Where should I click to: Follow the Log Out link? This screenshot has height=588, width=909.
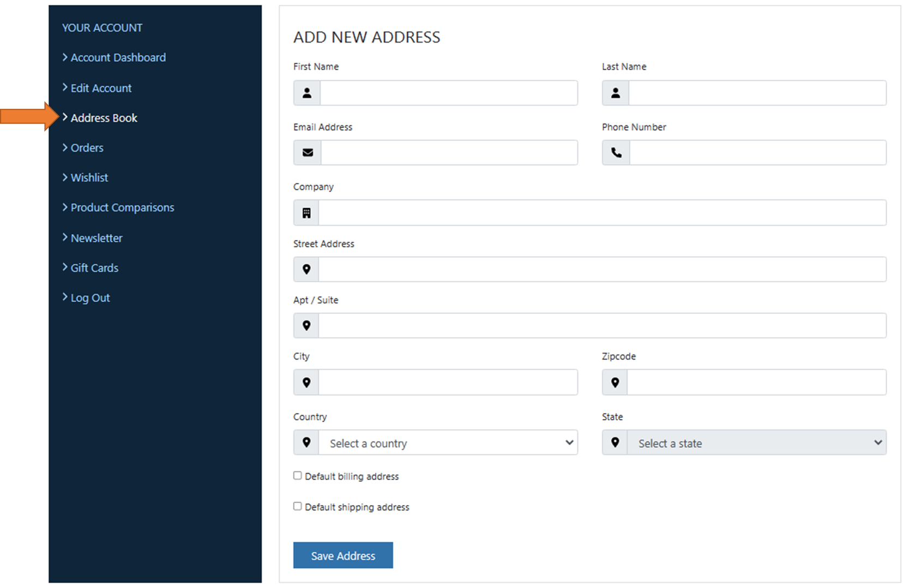coord(90,298)
